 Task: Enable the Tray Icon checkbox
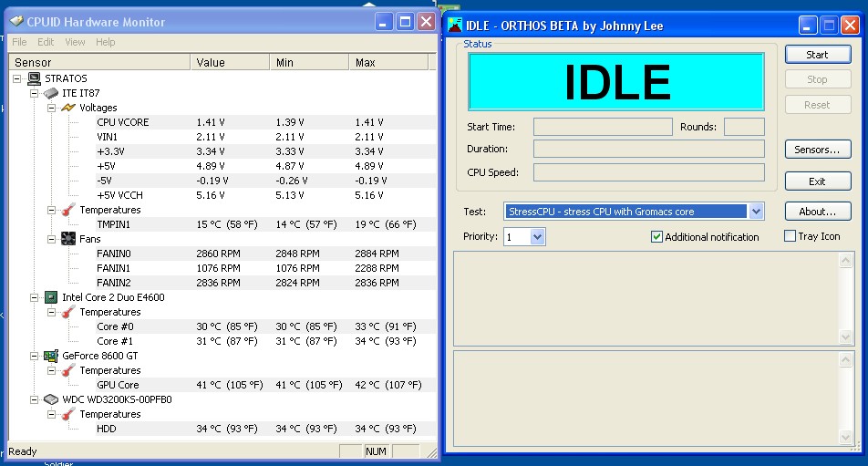pyautogui.click(x=790, y=236)
